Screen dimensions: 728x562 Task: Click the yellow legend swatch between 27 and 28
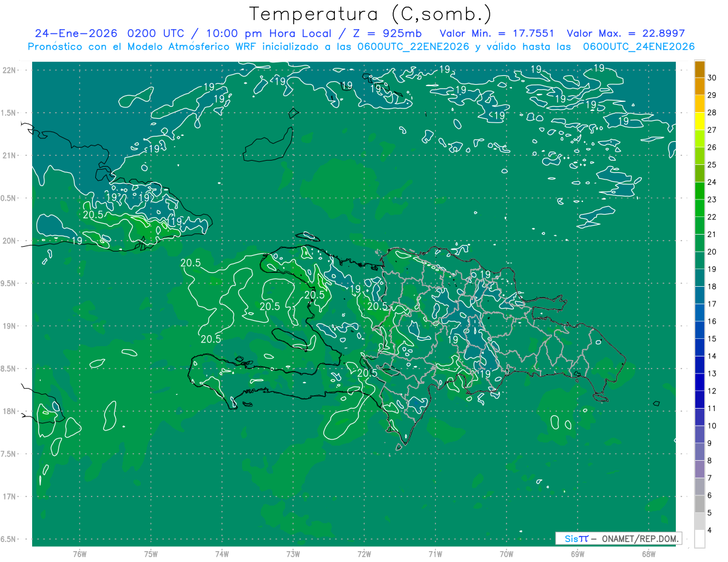699,121
